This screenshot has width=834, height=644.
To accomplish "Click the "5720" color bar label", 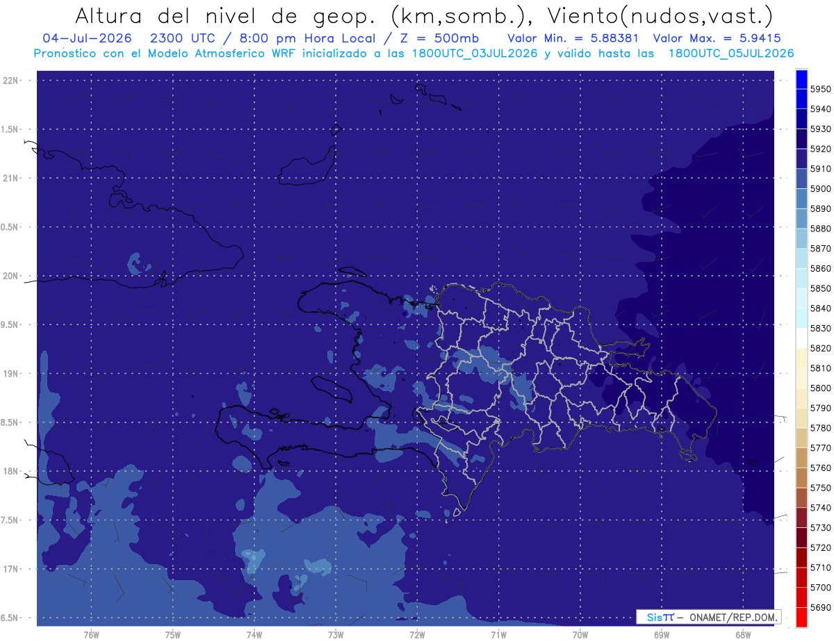I will tap(820, 548).
